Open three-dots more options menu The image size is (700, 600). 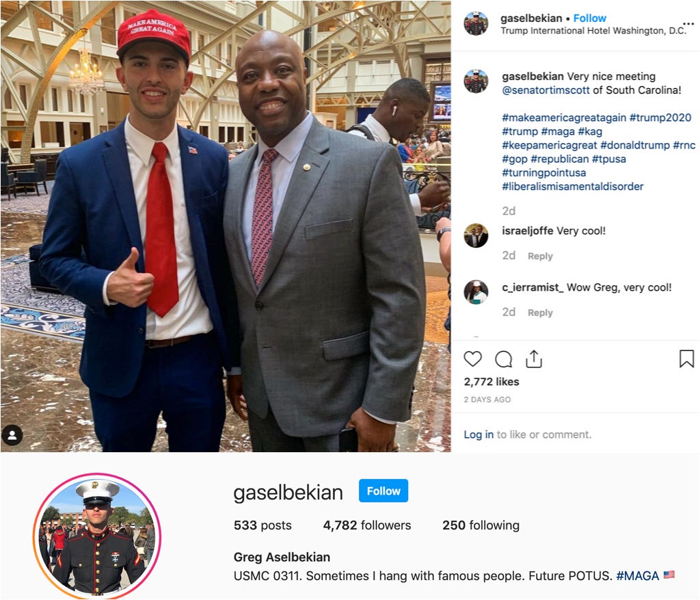688,24
